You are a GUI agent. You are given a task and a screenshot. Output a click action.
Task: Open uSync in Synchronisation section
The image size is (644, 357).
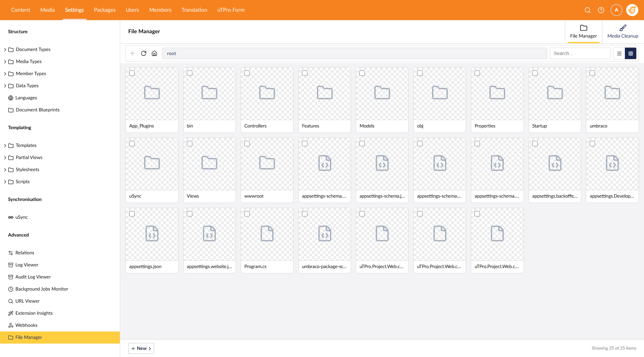pyautogui.click(x=18, y=217)
